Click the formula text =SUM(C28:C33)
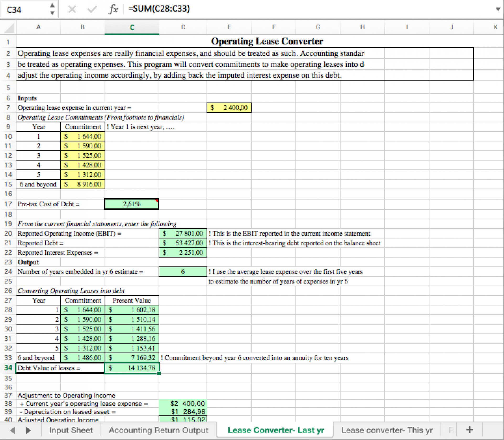 (x=159, y=9)
